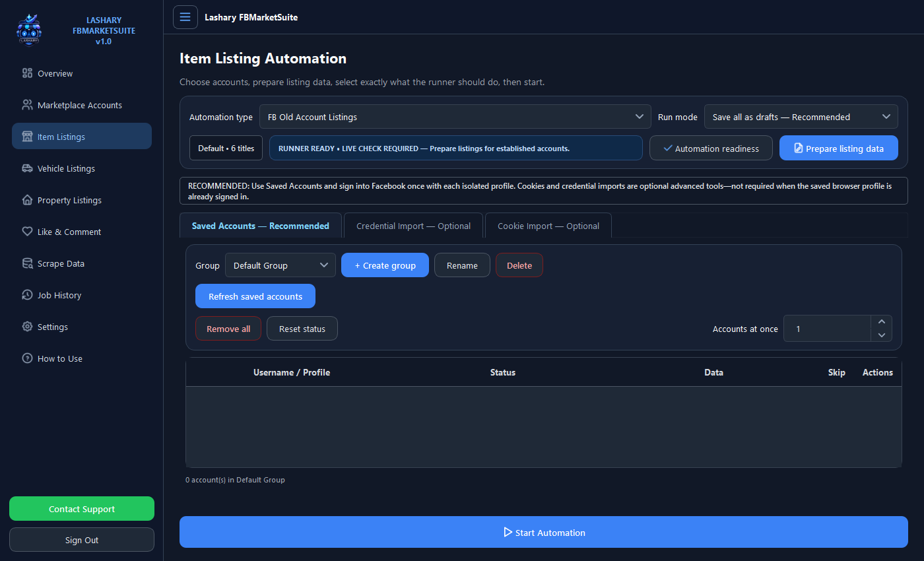Click Refresh saved accounts
Viewport: 924px width, 561px height.
(x=255, y=296)
